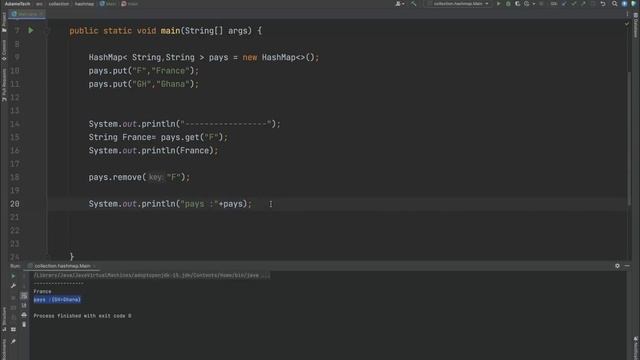Click the print console output icon
This screenshot has width=640, height=360.
tap(24, 315)
